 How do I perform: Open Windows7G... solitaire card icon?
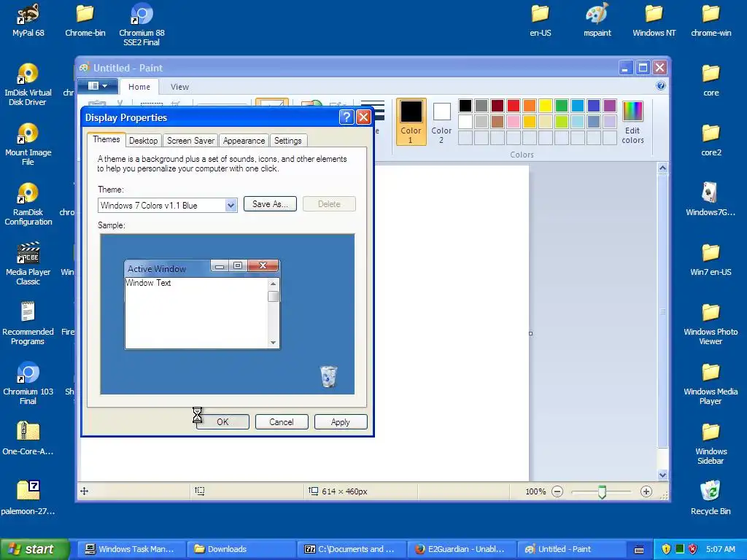click(x=711, y=200)
